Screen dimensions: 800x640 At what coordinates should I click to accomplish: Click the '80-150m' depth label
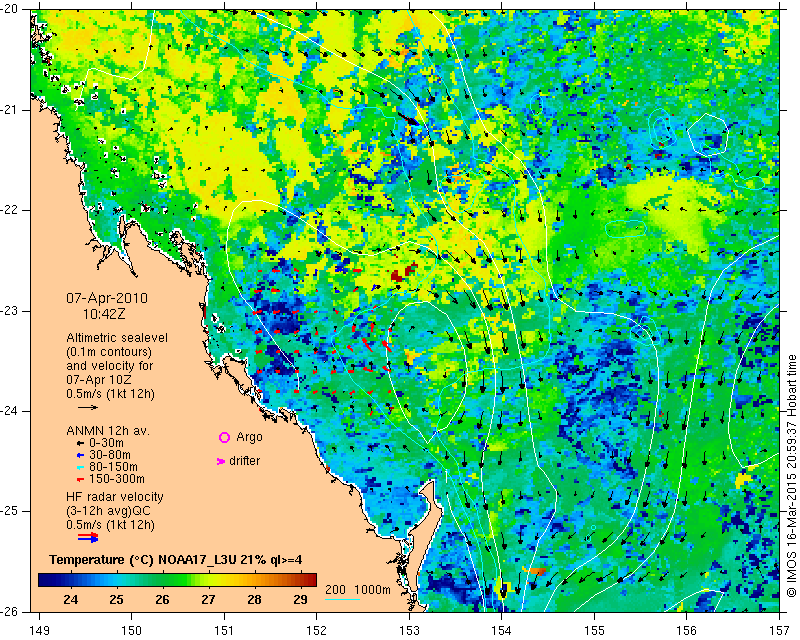pos(113,467)
